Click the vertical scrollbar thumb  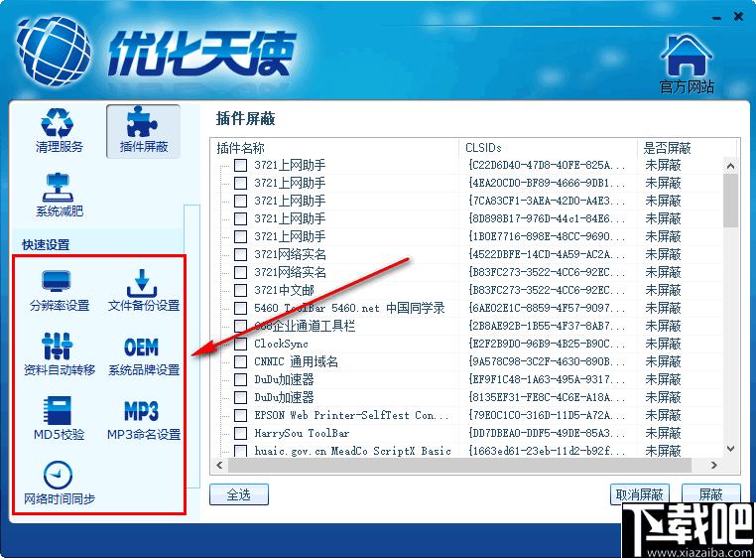730,201
